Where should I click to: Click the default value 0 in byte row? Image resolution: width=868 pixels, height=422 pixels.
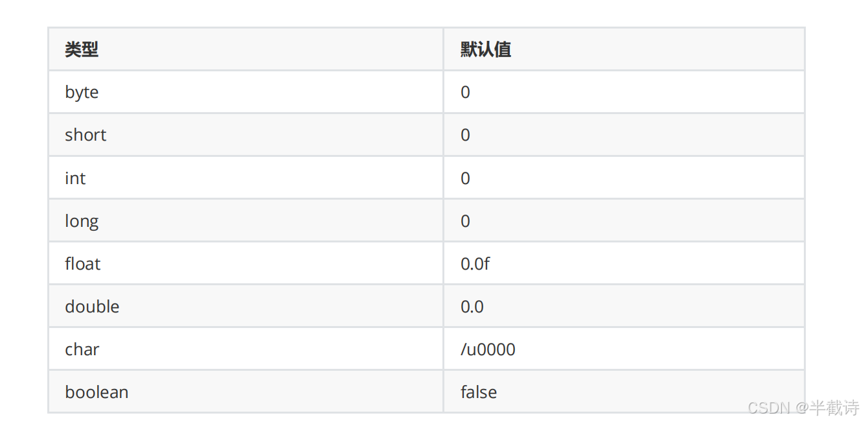(465, 92)
